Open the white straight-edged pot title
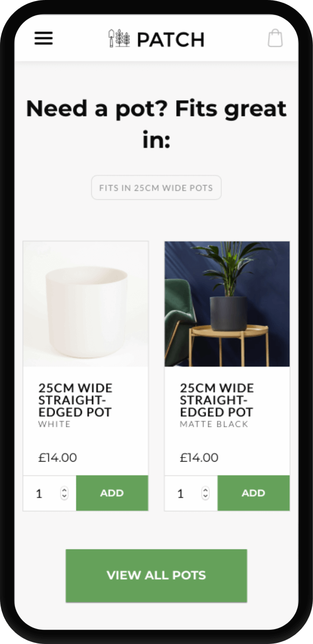The width and height of the screenshot is (313, 644). click(x=75, y=400)
